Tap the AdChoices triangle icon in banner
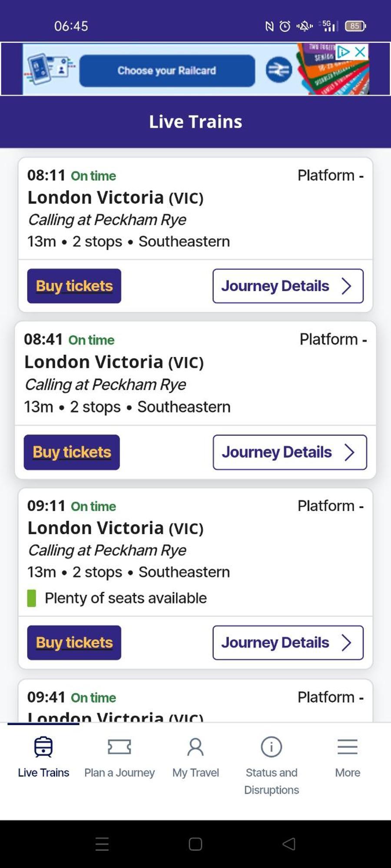The image size is (391, 868). (x=344, y=52)
